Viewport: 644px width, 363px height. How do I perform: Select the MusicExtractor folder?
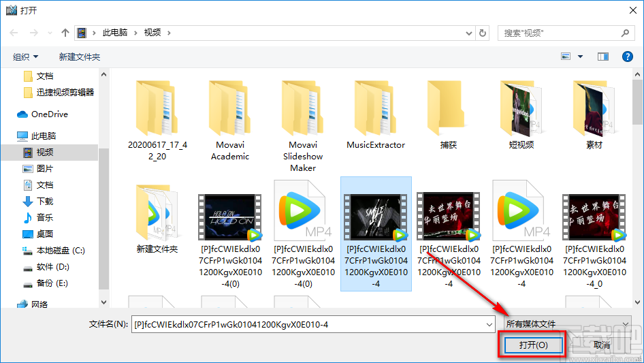point(375,115)
